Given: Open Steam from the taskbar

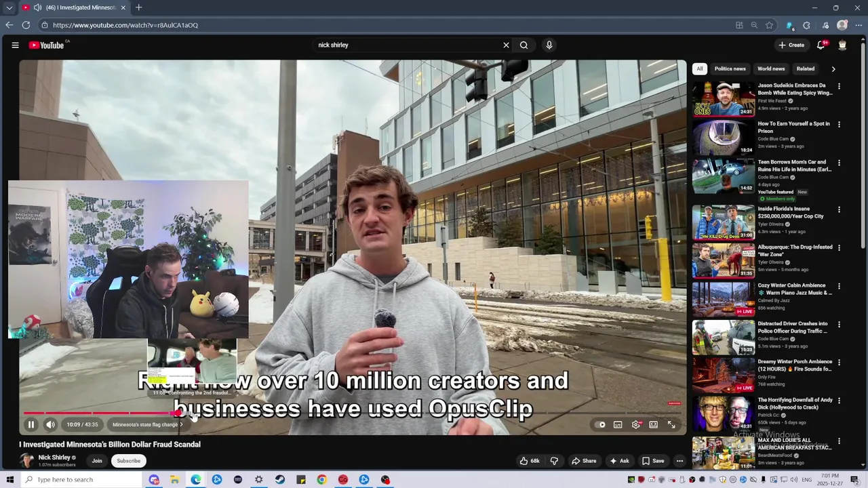Looking at the screenshot, I should pyautogui.click(x=280, y=480).
